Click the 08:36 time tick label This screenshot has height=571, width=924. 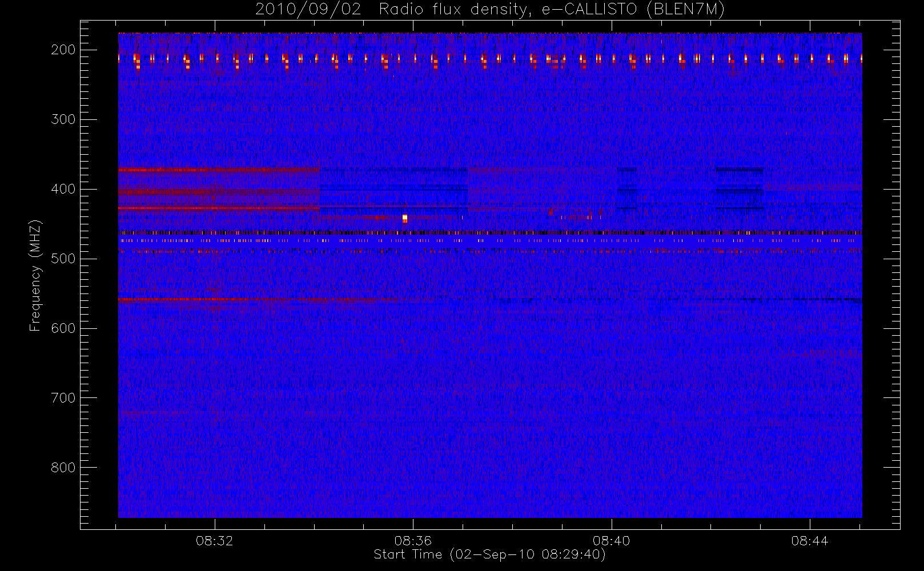point(413,541)
